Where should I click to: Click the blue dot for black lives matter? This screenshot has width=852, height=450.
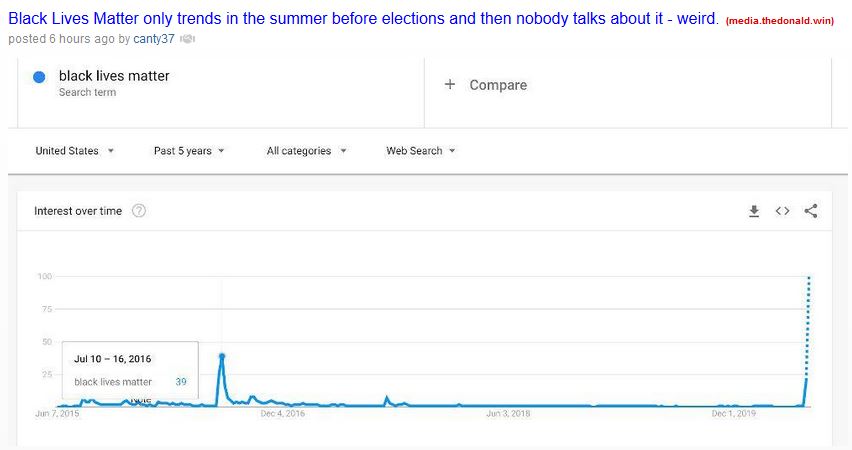[39, 77]
